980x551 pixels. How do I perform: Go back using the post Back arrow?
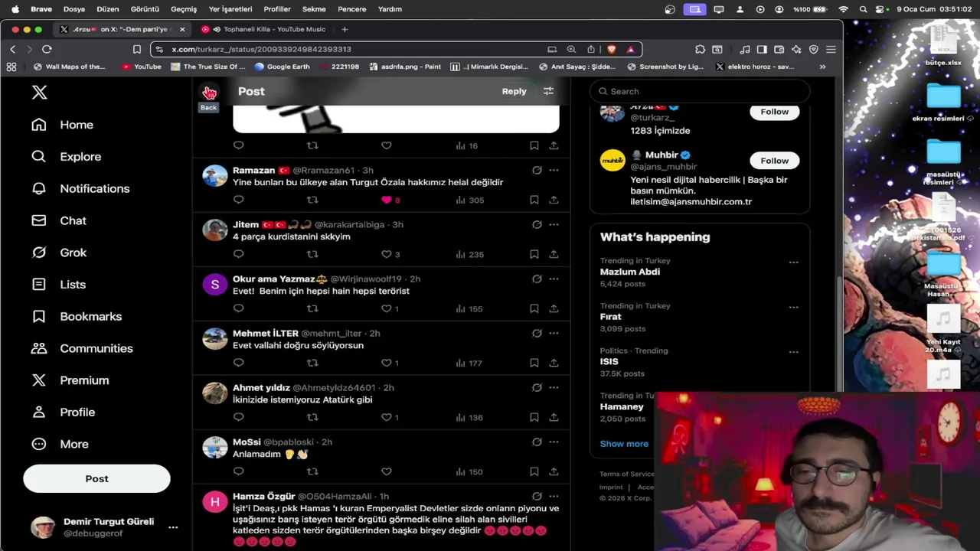pyautogui.click(x=209, y=92)
